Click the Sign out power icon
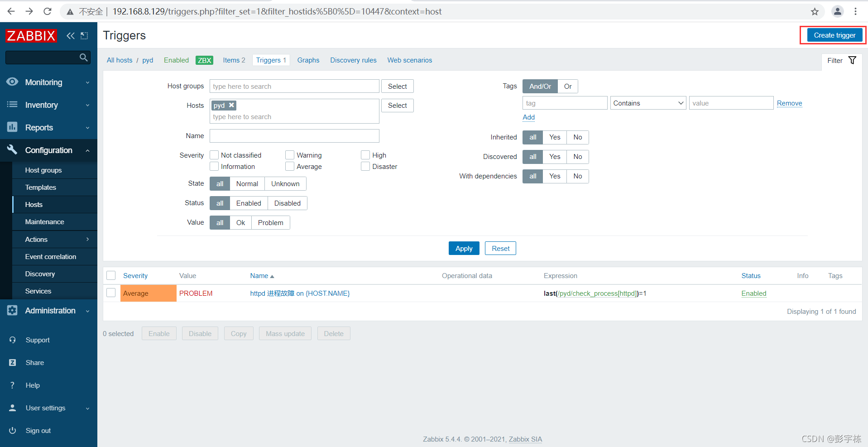The width and height of the screenshot is (868, 447). (13, 430)
